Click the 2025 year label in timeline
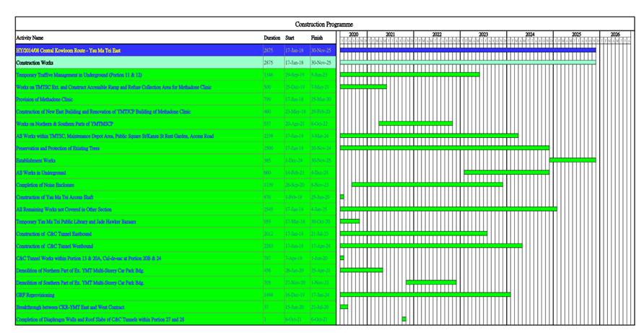 pyautogui.click(x=576, y=34)
